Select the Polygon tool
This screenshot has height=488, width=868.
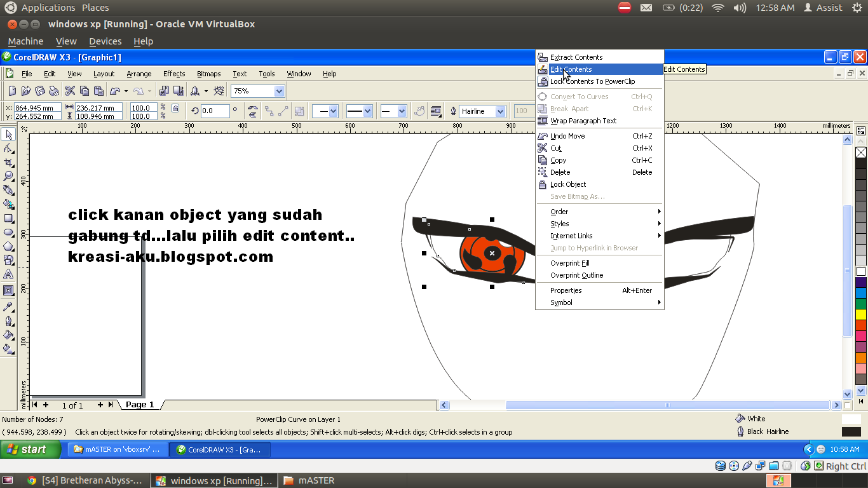click(x=8, y=246)
